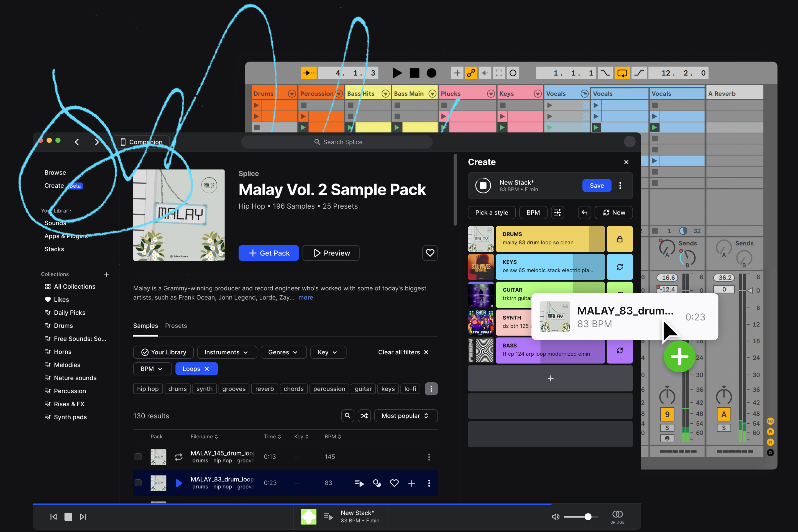Play the MALAY_83_drum_loop sample

tap(179, 483)
